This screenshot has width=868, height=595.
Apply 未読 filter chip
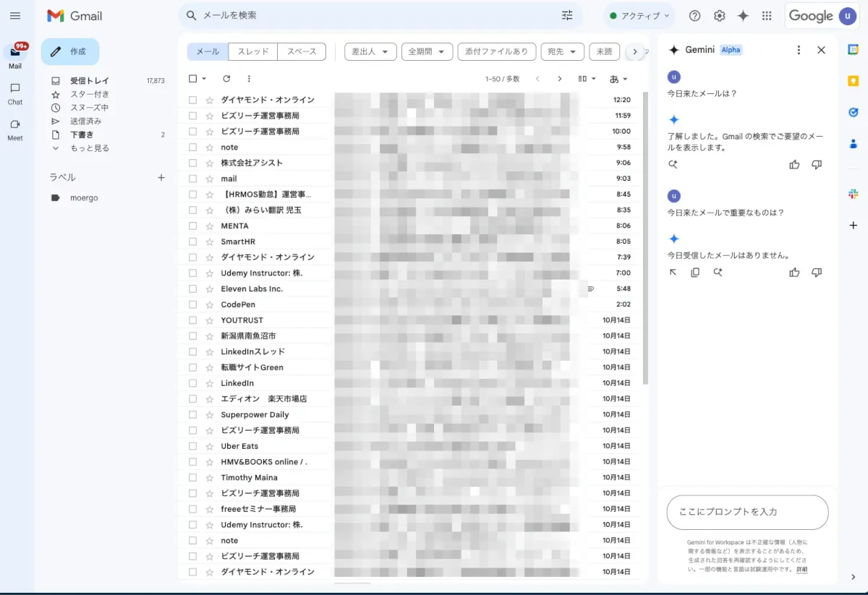[x=605, y=52]
